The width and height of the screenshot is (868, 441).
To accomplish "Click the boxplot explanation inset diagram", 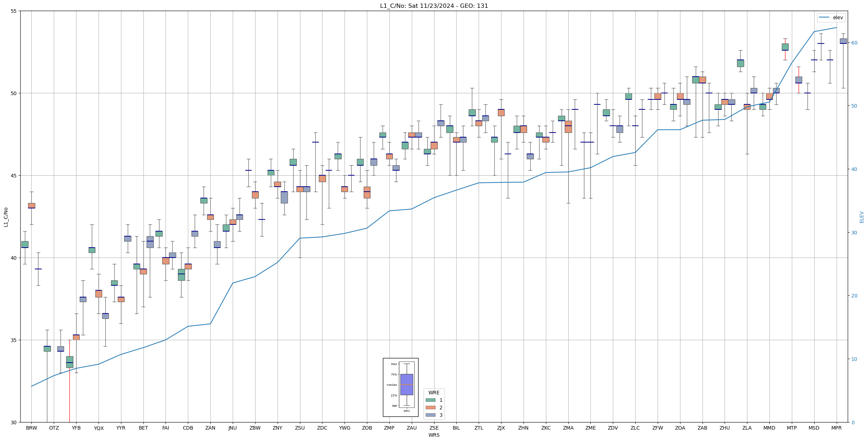I will click(400, 387).
